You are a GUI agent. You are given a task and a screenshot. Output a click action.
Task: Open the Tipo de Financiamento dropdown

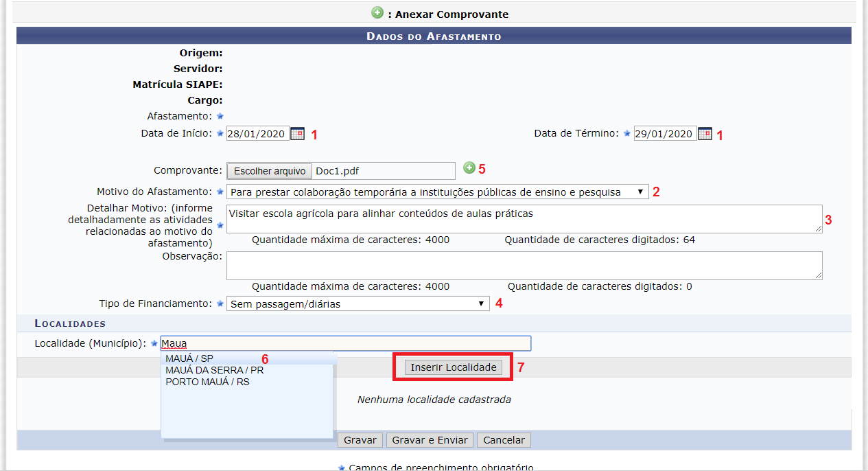357,303
